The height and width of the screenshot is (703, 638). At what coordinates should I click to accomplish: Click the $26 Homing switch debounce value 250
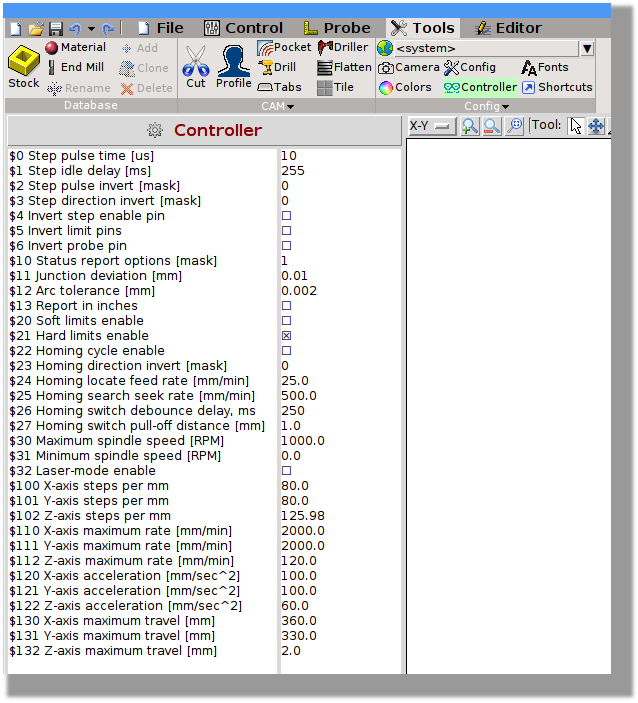[x=293, y=411]
